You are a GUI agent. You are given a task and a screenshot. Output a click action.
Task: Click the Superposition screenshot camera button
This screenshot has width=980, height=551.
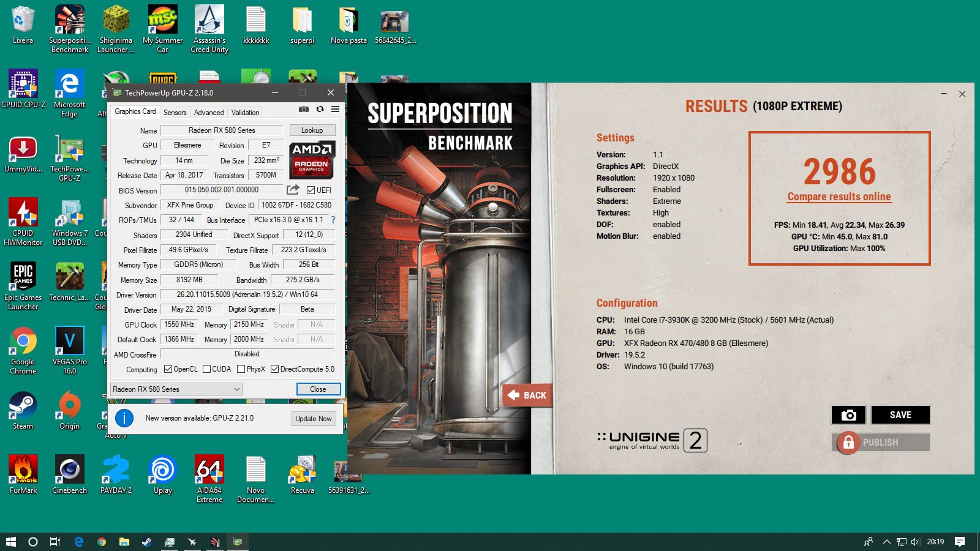coord(848,415)
